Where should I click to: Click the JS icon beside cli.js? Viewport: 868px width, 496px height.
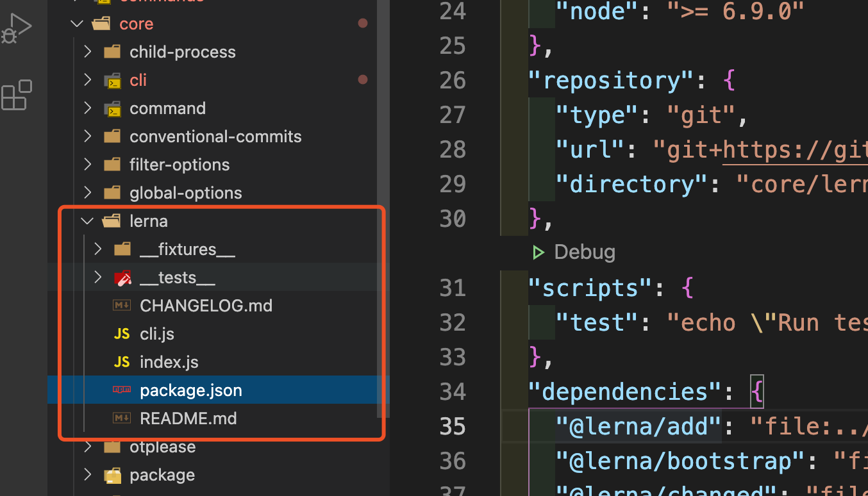[122, 334]
